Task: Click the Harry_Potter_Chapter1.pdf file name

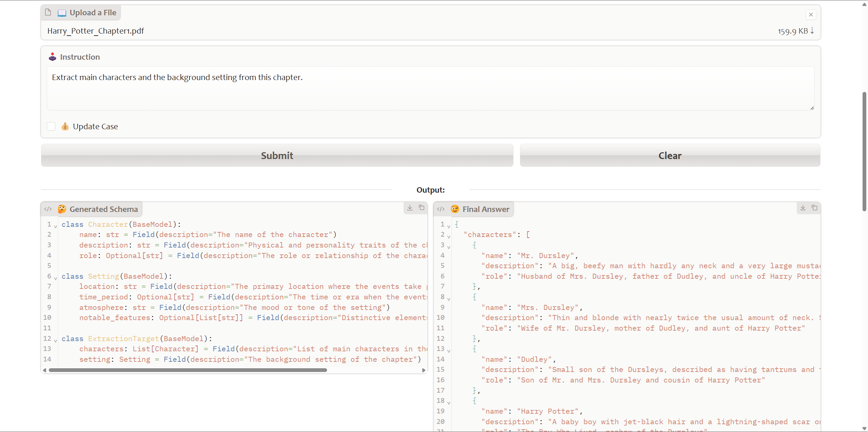Action: click(96, 31)
